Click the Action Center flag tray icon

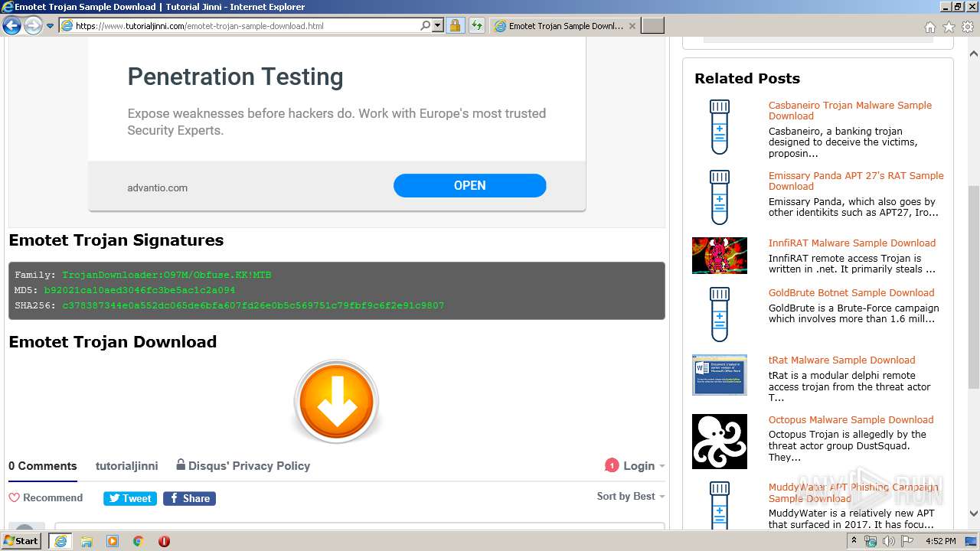tap(907, 541)
